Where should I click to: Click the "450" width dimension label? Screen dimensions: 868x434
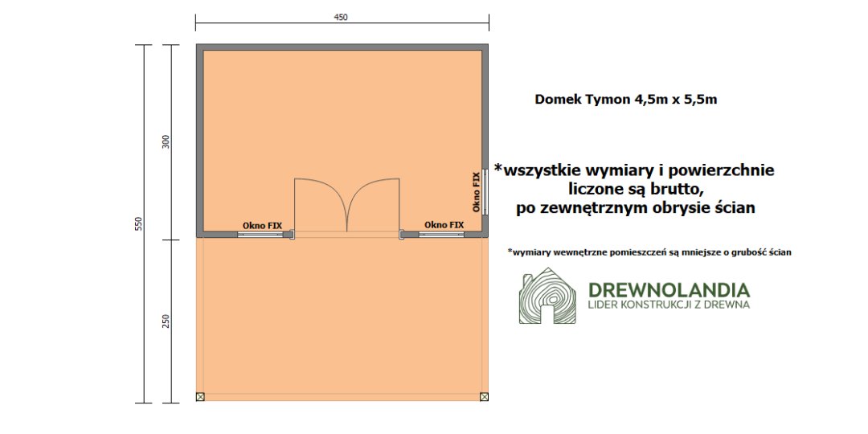341,18
